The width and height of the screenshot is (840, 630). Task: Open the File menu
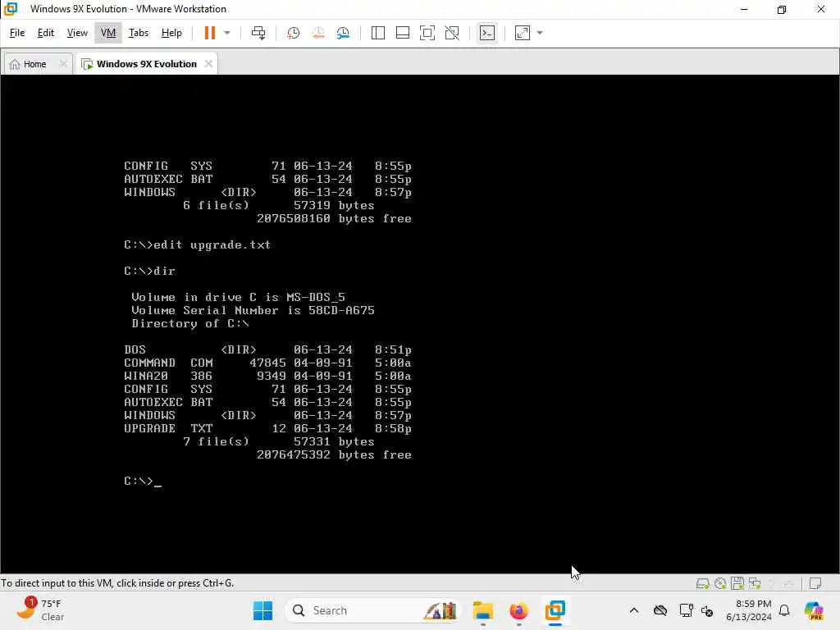(17, 33)
